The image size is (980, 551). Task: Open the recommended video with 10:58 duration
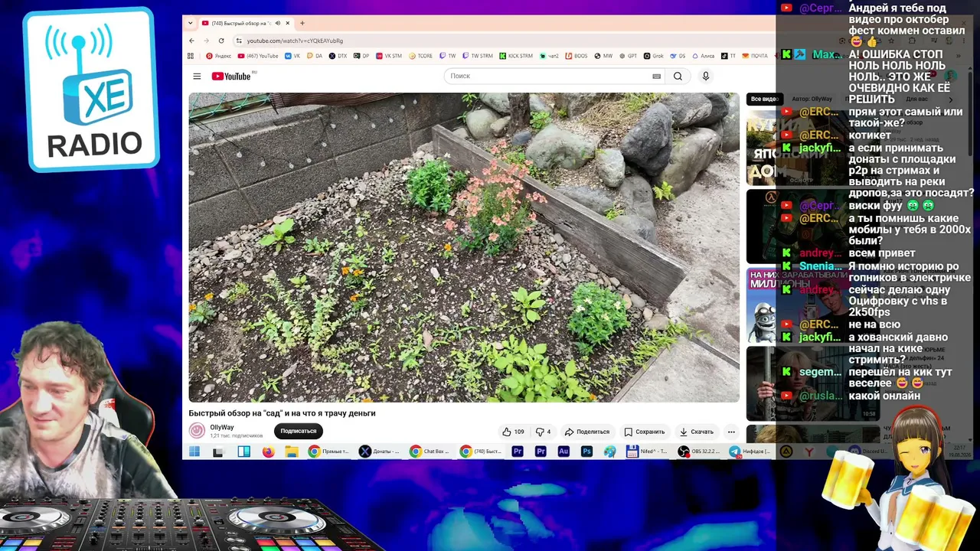tap(812, 383)
